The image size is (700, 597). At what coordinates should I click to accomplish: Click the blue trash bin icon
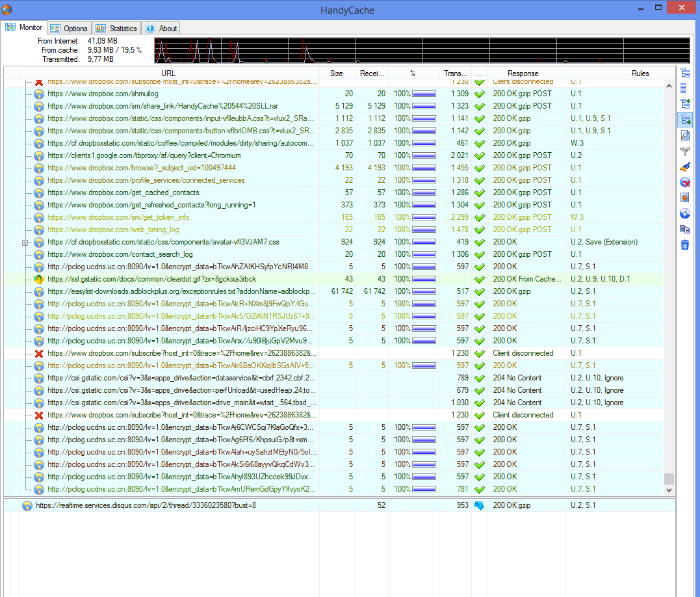(x=685, y=245)
